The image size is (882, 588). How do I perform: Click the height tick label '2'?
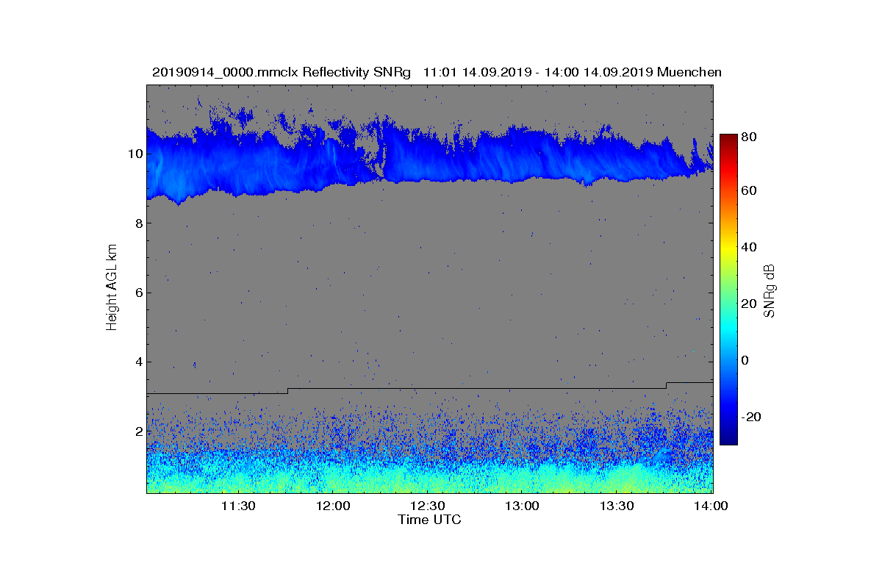click(x=138, y=431)
